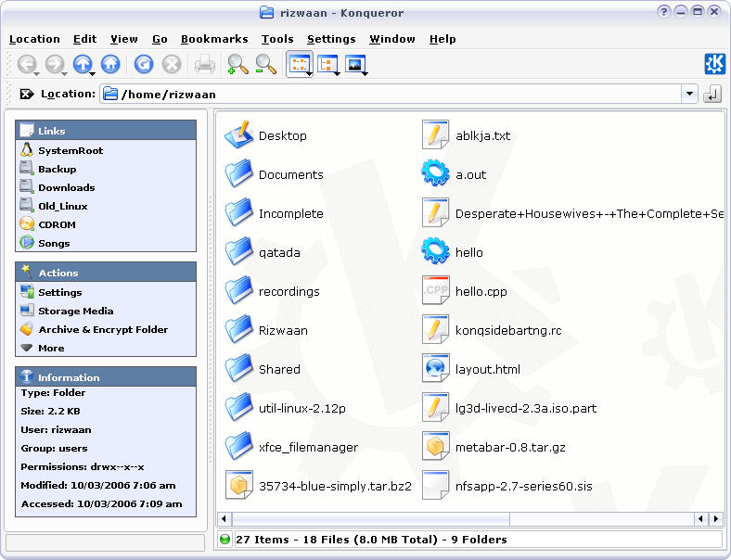The height and width of the screenshot is (560, 731).
Task: Open the Settings menu
Action: (x=331, y=39)
